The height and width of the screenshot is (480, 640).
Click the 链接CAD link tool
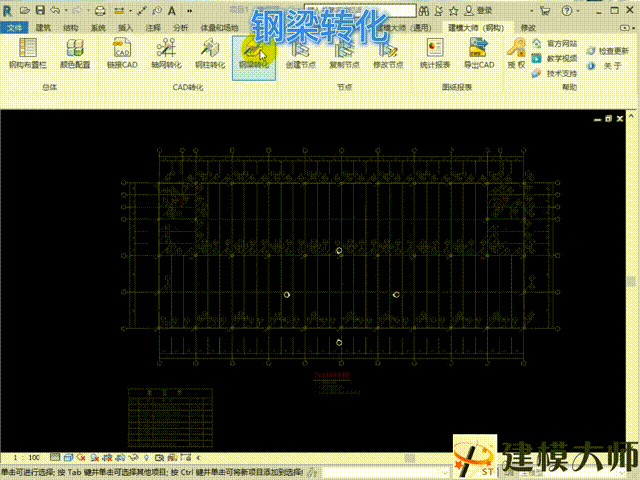122,53
